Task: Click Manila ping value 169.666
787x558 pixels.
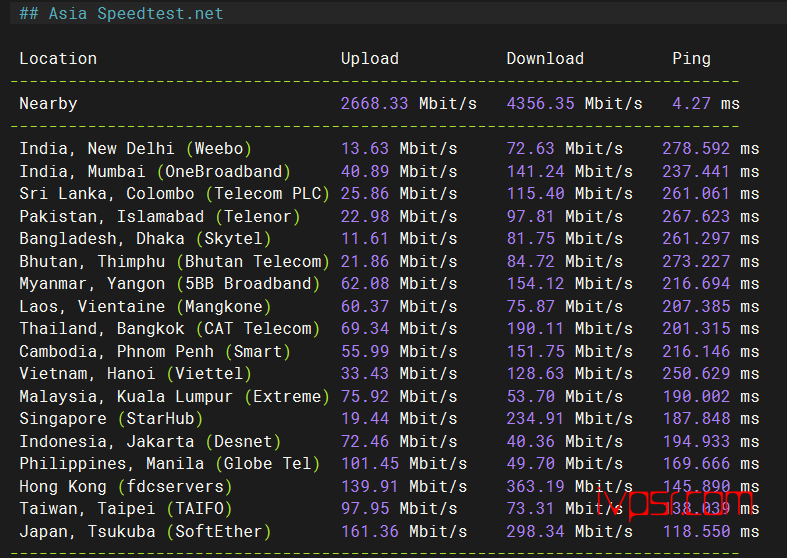Action: [696, 465]
